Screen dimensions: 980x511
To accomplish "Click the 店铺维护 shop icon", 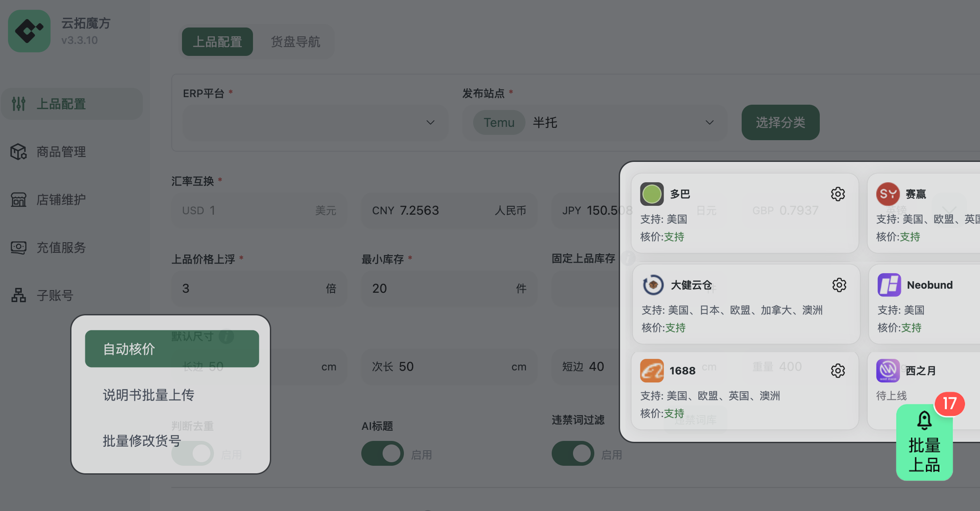I will click(19, 200).
